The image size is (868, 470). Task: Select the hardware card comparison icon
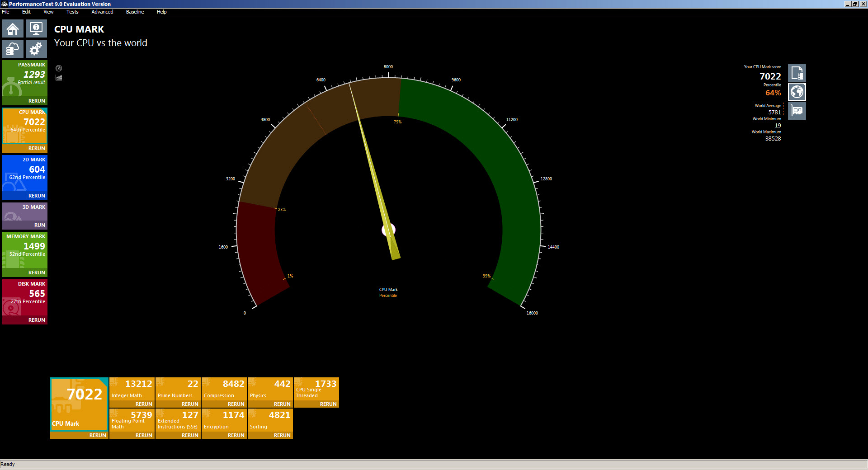coord(797,111)
